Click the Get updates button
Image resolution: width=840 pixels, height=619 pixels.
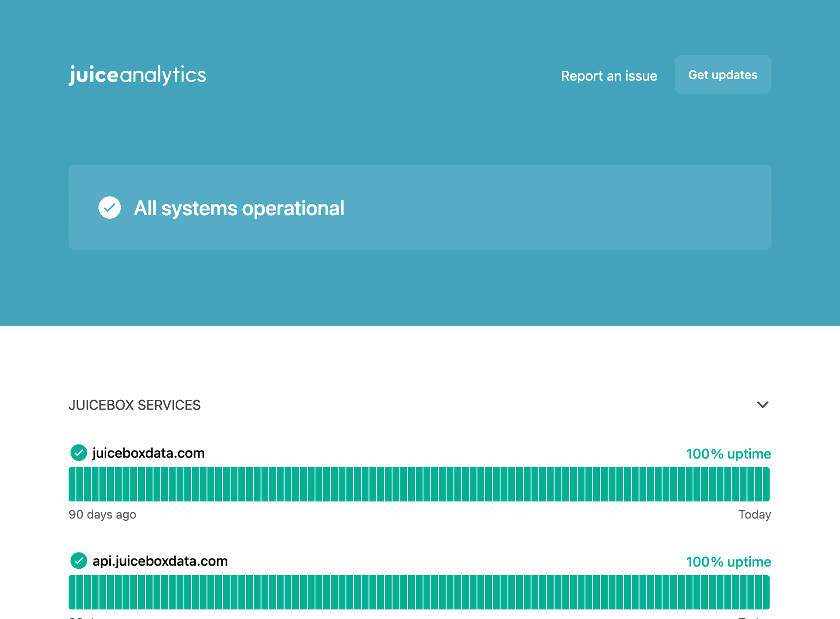(723, 74)
